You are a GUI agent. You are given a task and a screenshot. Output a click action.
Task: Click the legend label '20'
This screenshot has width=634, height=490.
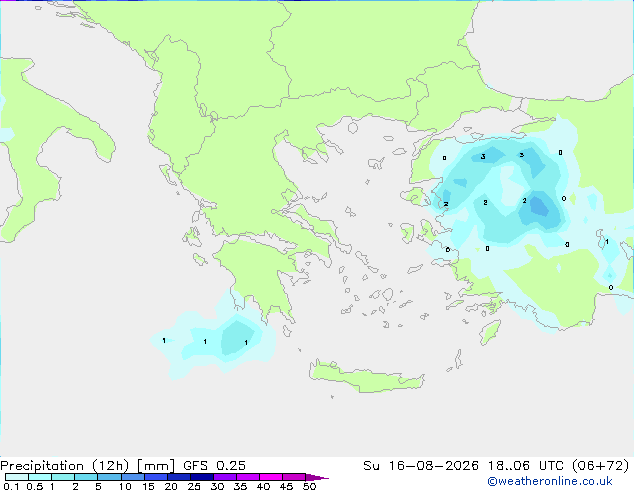coord(171,486)
